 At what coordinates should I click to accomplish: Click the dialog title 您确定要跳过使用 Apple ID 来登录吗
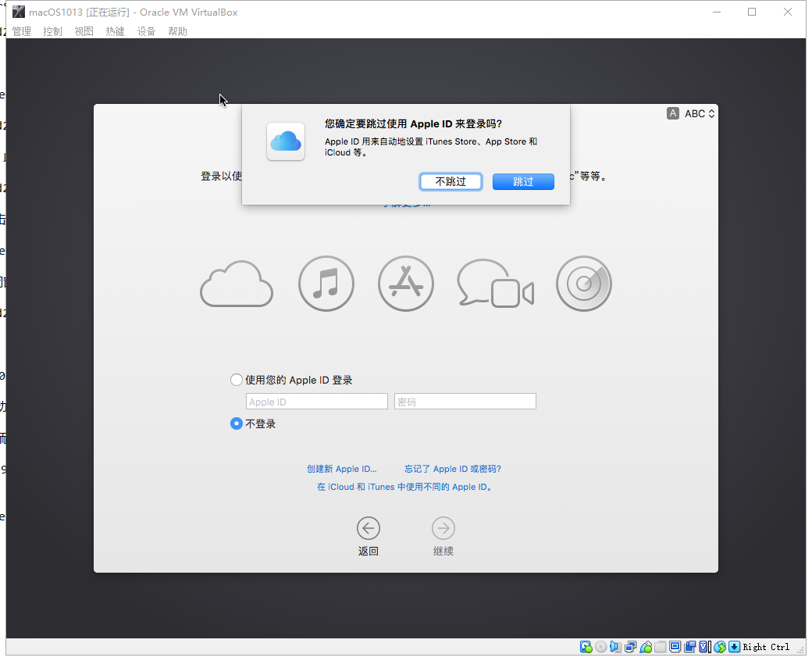[413, 123]
